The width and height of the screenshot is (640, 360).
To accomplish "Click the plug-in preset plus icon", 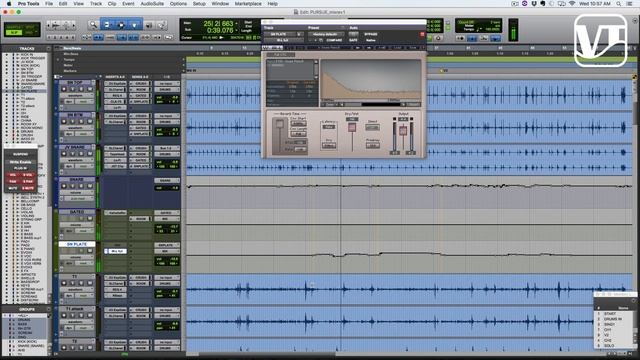I will [316, 40].
